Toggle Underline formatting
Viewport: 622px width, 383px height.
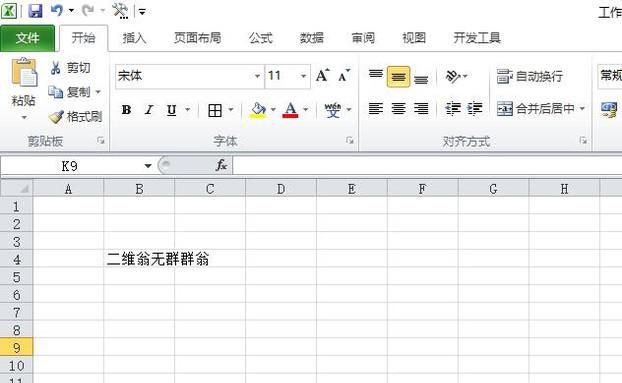tap(171, 110)
